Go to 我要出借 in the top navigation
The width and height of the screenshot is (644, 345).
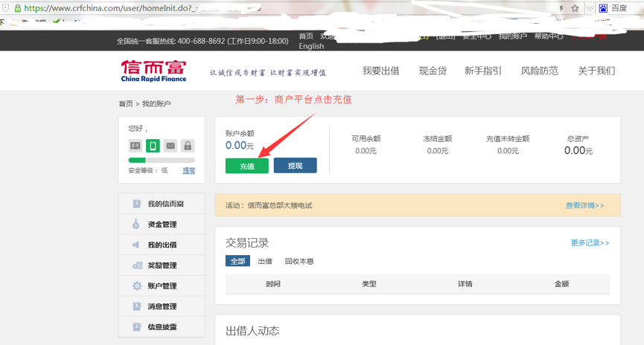380,71
